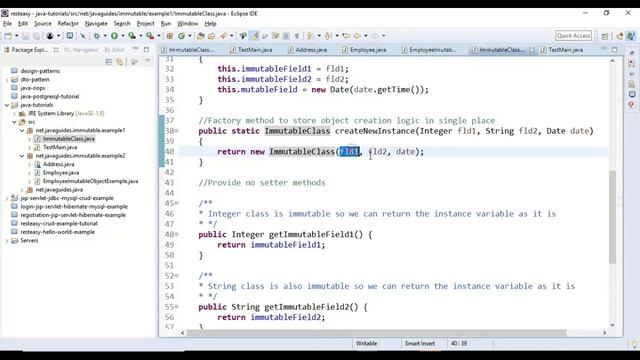Open the Navigate menu
Screen dimensions: 640x360
[x=96, y=24]
